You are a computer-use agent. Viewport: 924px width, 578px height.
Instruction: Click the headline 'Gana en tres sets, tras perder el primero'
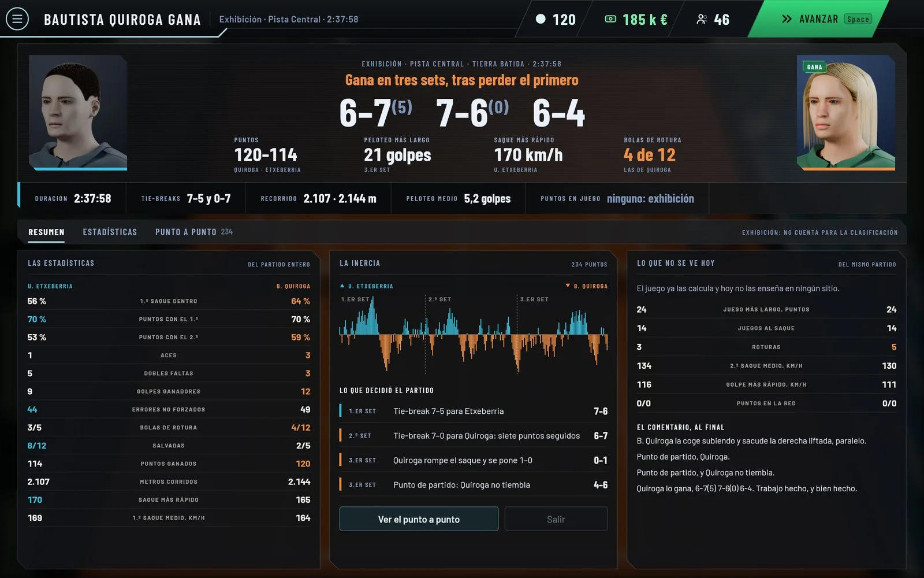click(462, 80)
